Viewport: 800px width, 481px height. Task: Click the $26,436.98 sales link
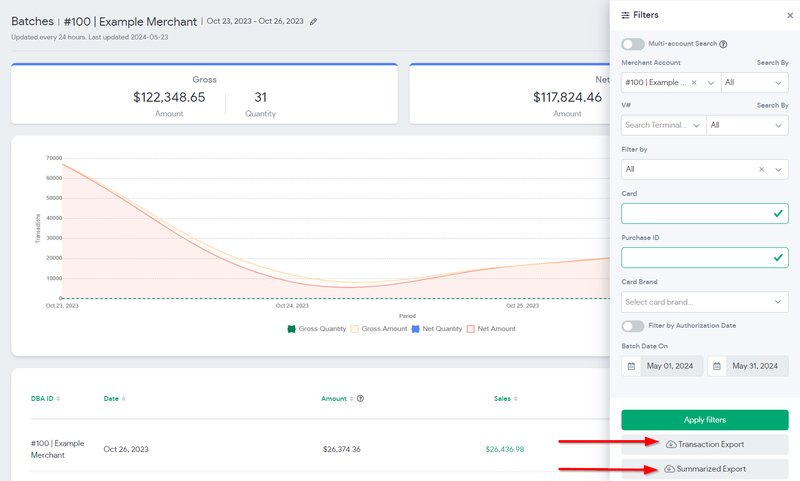(x=505, y=449)
